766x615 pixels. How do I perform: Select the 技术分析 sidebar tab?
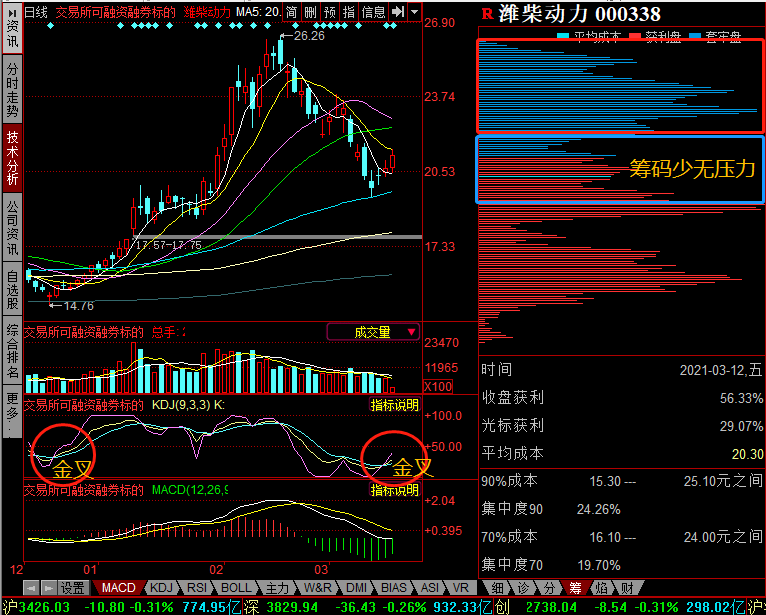(12, 157)
